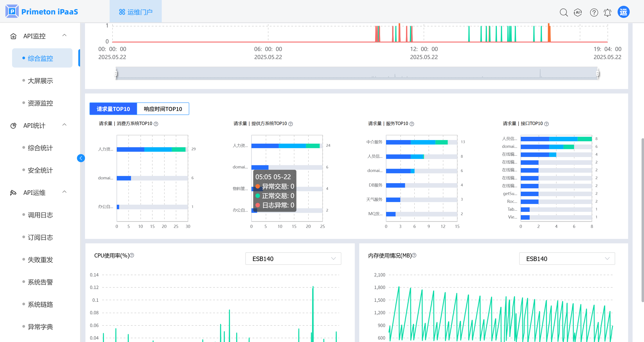Switch to 响应时间TOP10 toggle

[163, 109]
